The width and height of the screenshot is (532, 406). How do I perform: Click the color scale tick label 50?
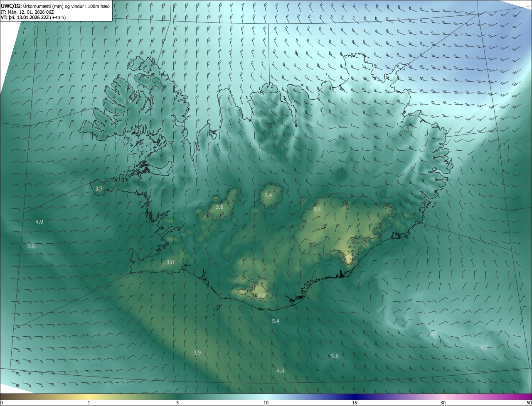coord(529,403)
